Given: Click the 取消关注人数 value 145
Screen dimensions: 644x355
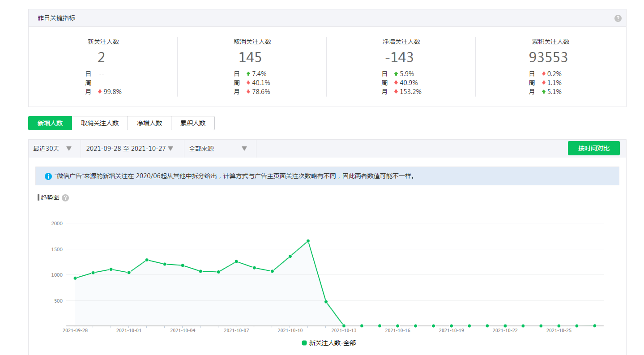Looking at the screenshot, I should pos(250,57).
